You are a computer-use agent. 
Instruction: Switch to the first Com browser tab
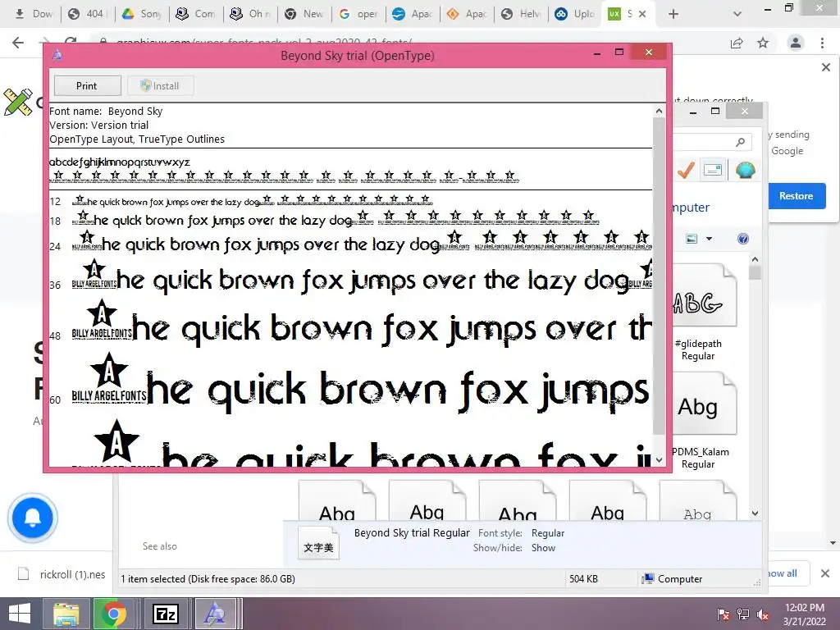(196, 14)
